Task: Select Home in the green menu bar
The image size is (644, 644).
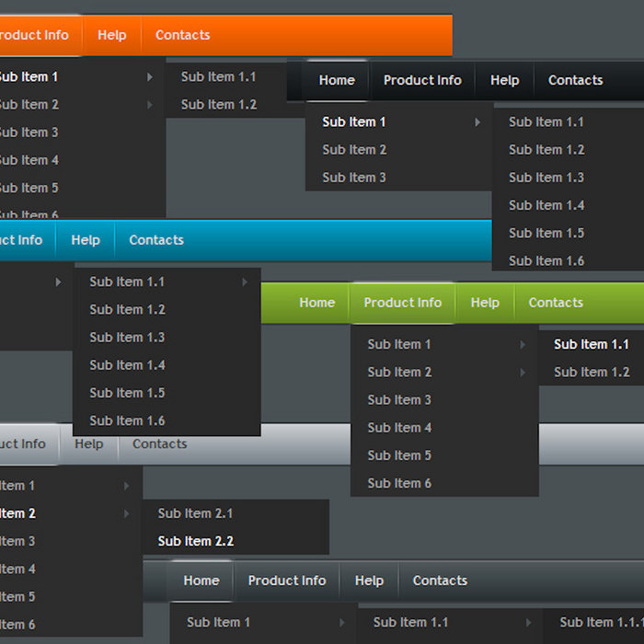Action: pyautogui.click(x=316, y=303)
